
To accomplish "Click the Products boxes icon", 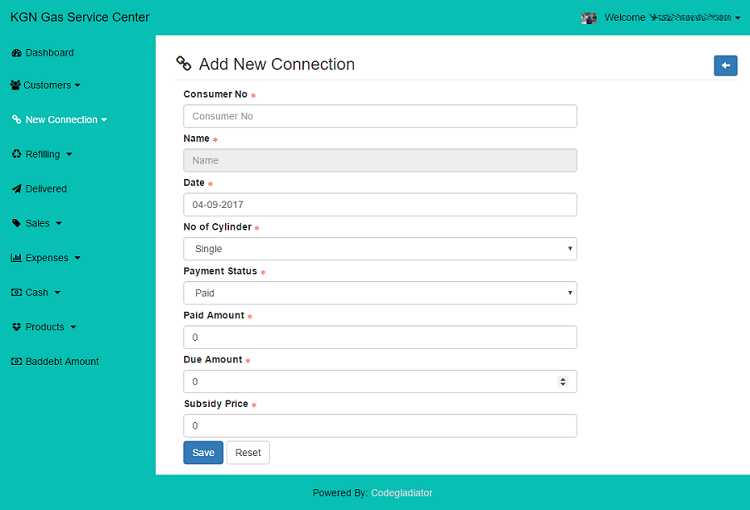I will pos(16,327).
